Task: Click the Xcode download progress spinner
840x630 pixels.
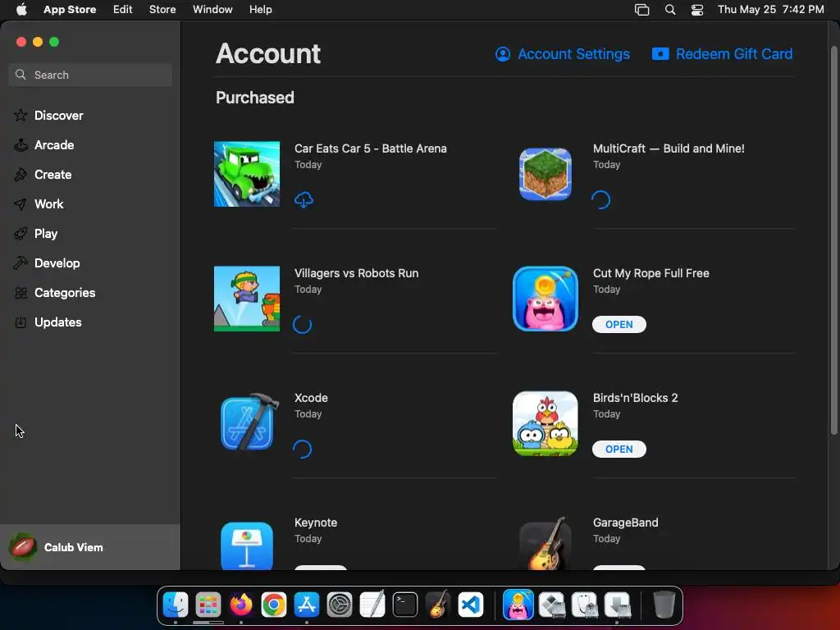Action: [302, 449]
